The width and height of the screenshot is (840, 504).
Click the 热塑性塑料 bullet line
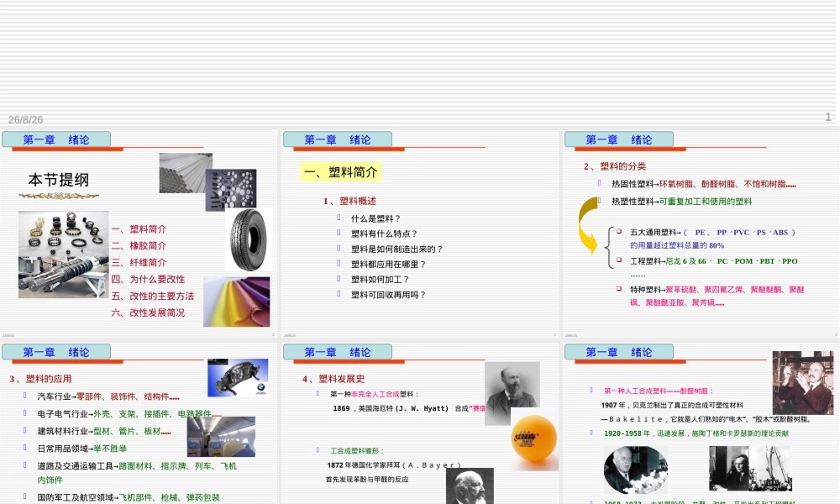[x=682, y=202]
